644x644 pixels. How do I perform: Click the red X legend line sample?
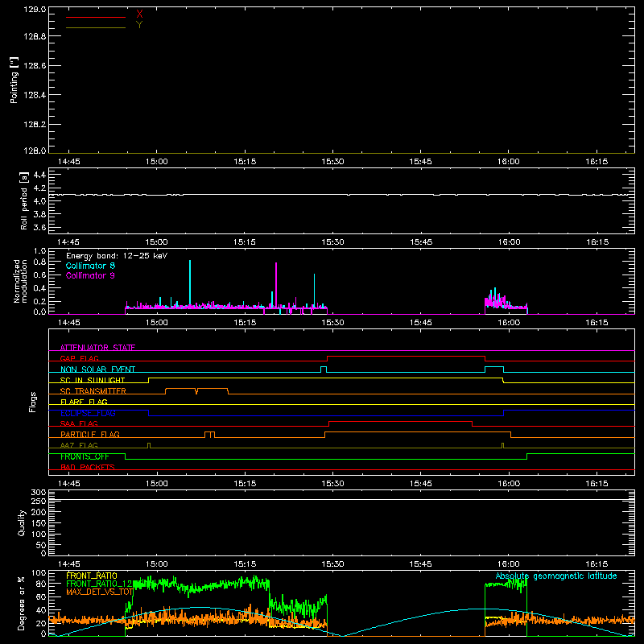95,17
